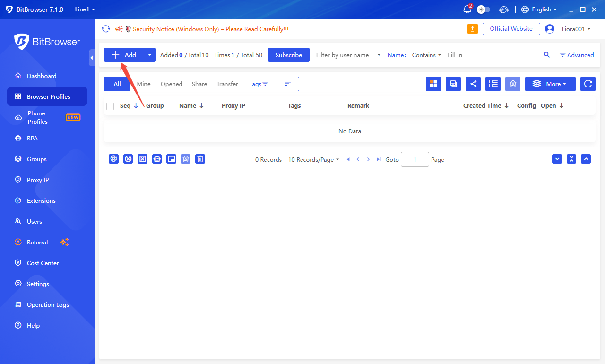Jump to the last page arrow

(379, 159)
